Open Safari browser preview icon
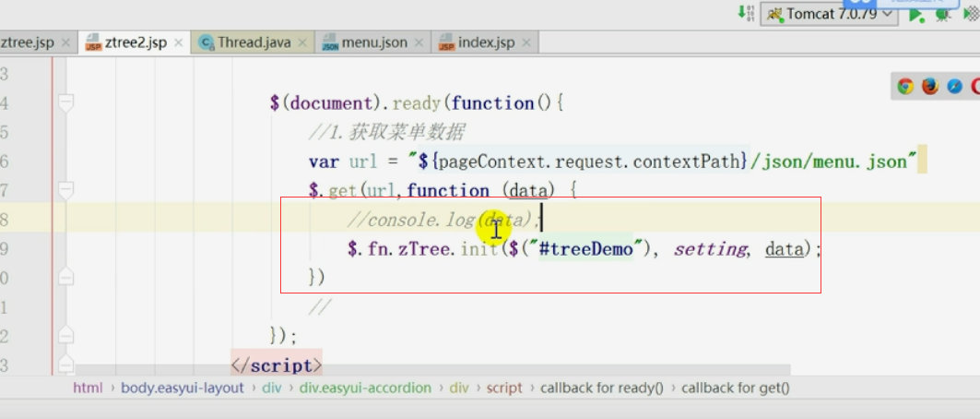Viewport: 980px width, 419px height. point(954,87)
